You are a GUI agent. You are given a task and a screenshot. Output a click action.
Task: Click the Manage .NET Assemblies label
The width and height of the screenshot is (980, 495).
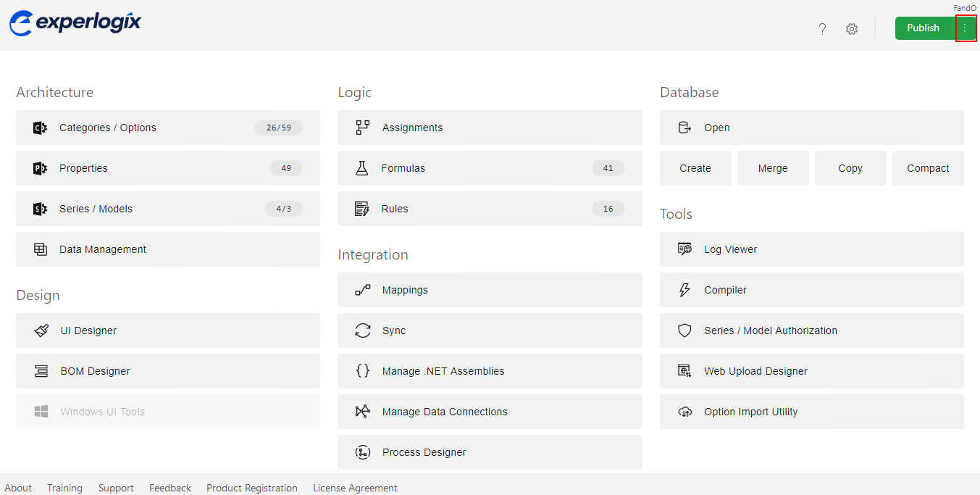click(443, 371)
